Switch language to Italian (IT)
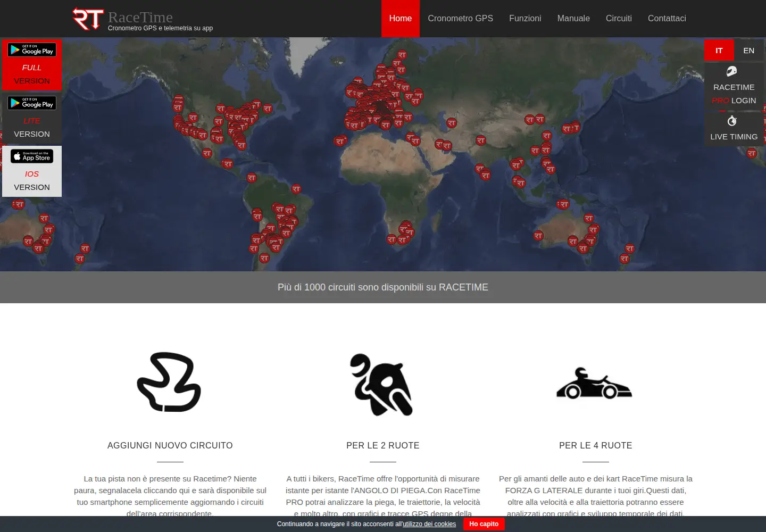Screen dimensions: 766x532 719,51
